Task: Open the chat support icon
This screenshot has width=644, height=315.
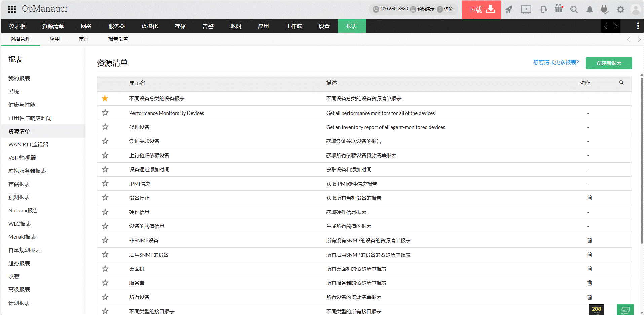Action: pos(625,310)
